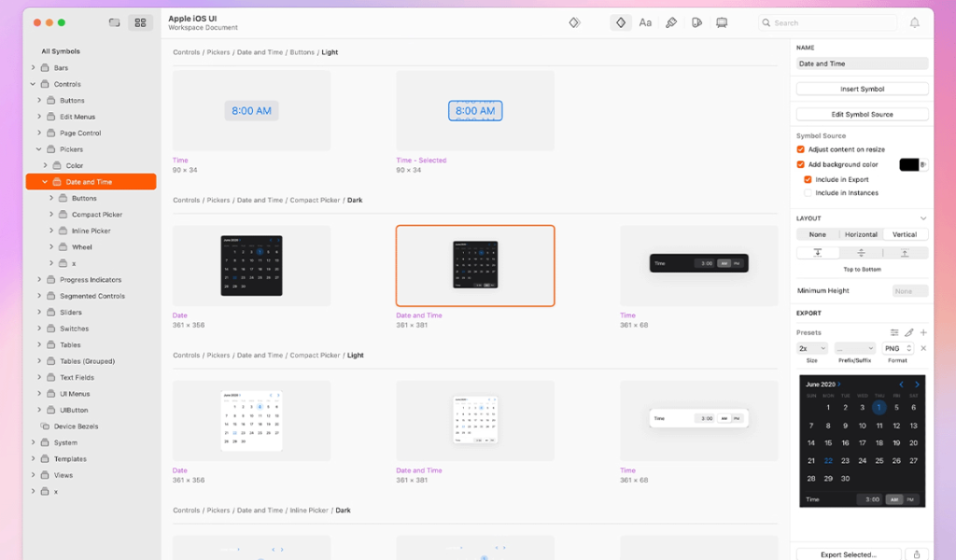Open the export presets settings sliders icon
Viewport: 956px width, 560px height.
(894, 332)
